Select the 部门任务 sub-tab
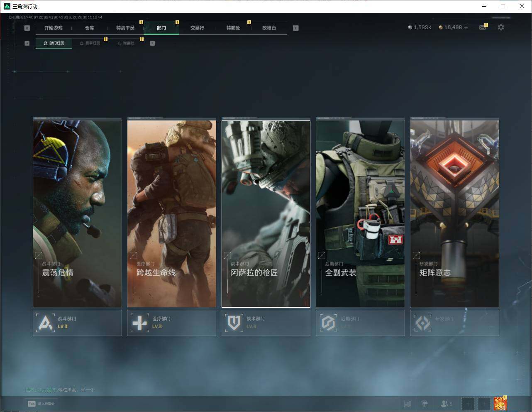Image resolution: width=532 pixels, height=412 pixels. point(54,43)
